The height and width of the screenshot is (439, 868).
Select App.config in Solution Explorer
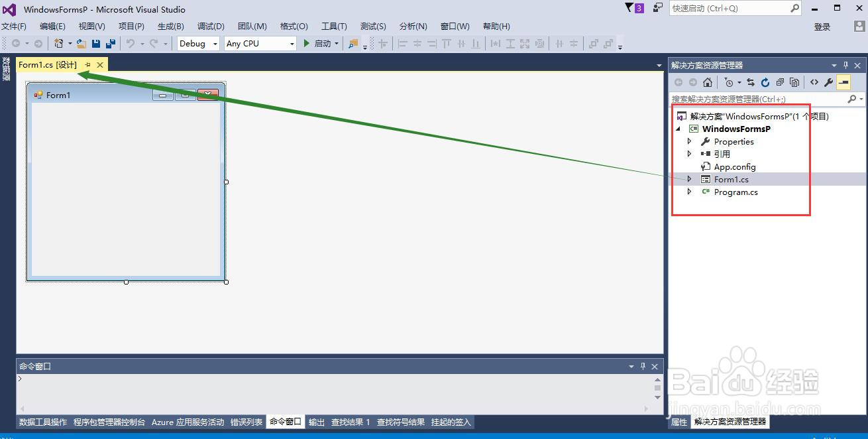[x=735, y=167]
